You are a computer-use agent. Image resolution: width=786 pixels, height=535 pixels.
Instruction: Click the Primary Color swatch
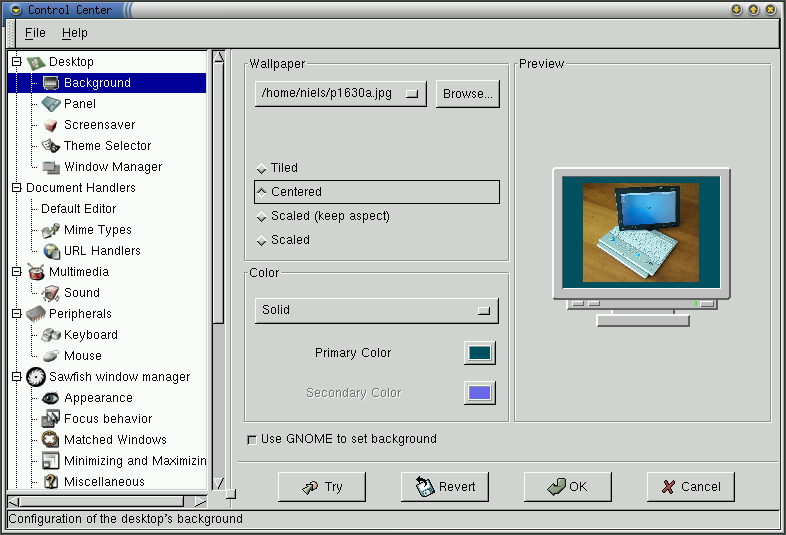pos(480,353)
